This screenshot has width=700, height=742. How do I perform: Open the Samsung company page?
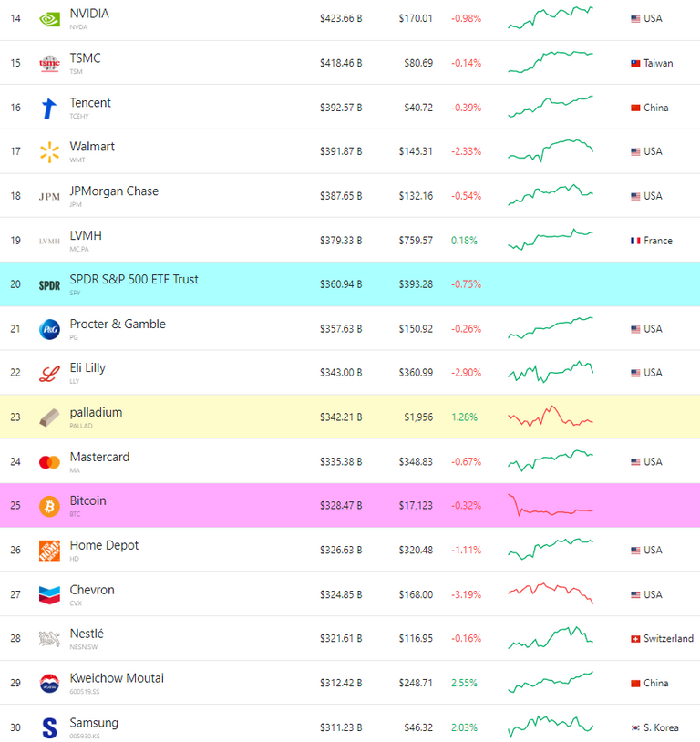pyautogui.click(x=94, y=723)
